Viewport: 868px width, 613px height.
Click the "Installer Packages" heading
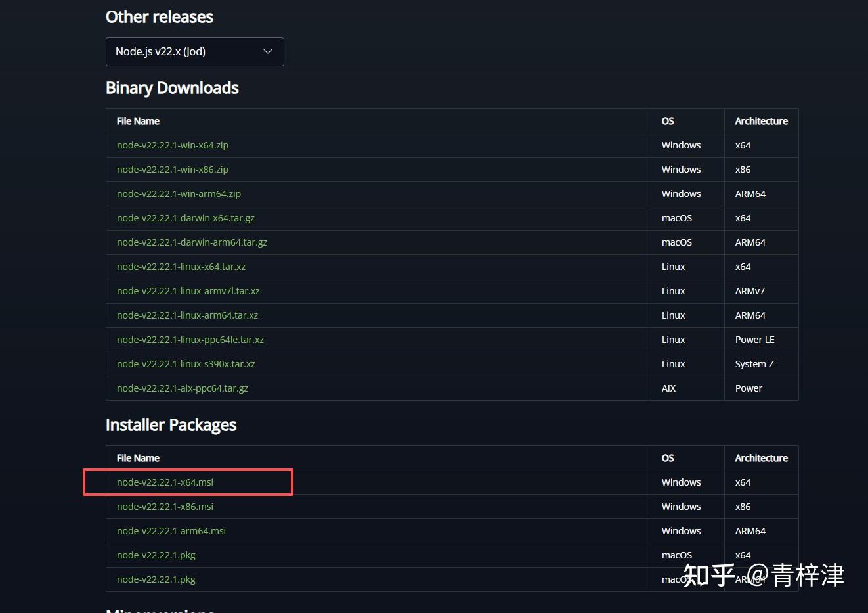pos(171,425)
